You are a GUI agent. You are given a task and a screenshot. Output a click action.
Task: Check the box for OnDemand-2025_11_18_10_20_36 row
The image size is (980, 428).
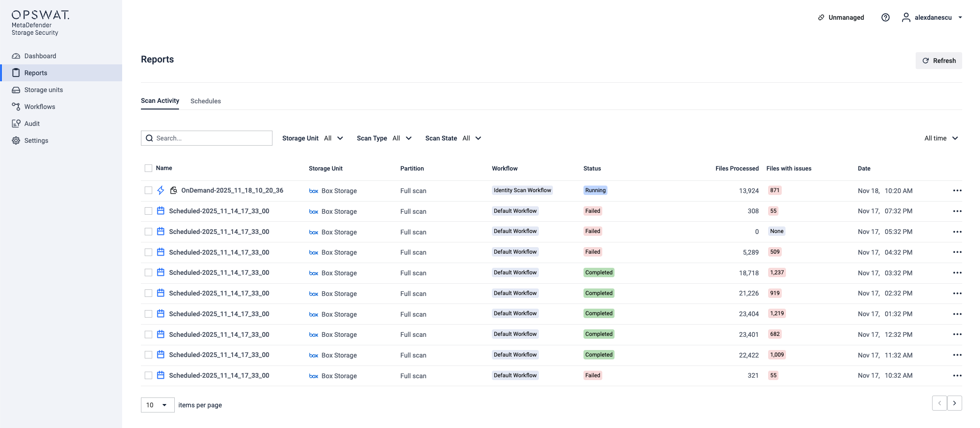[x=148, y=190]
